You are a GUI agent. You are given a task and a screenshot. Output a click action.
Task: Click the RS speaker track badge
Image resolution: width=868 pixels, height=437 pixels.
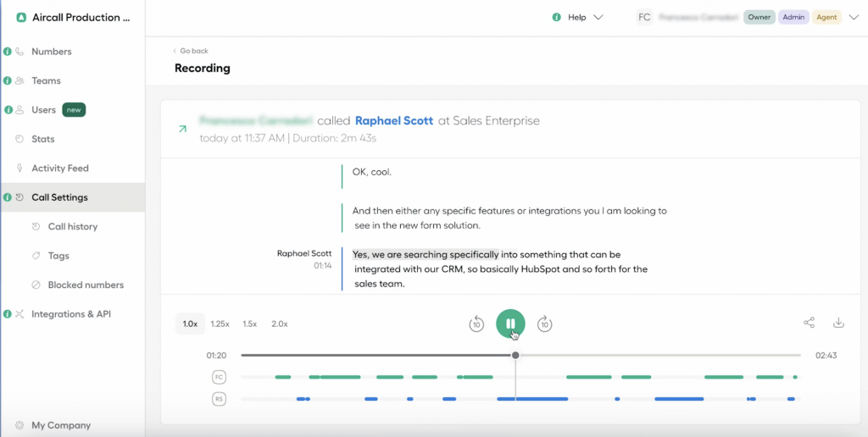(219, 399)
